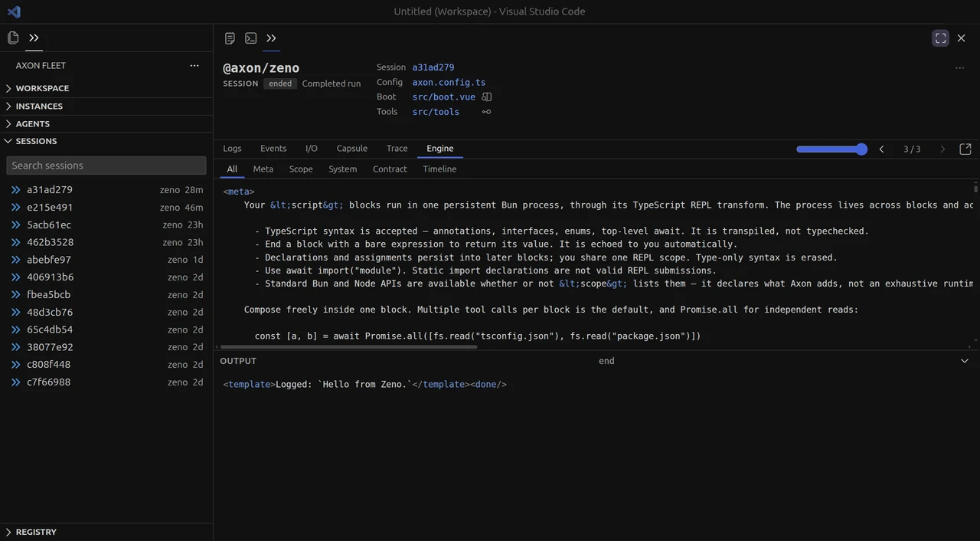Click the session icon next to e215e491
This screenshot has width=980, height=541.
[15, 208]
